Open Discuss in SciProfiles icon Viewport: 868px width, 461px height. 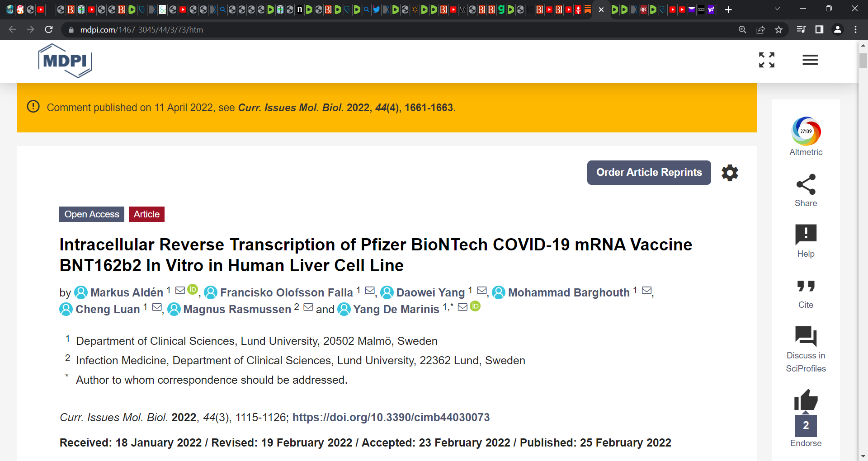coord(806,336)
